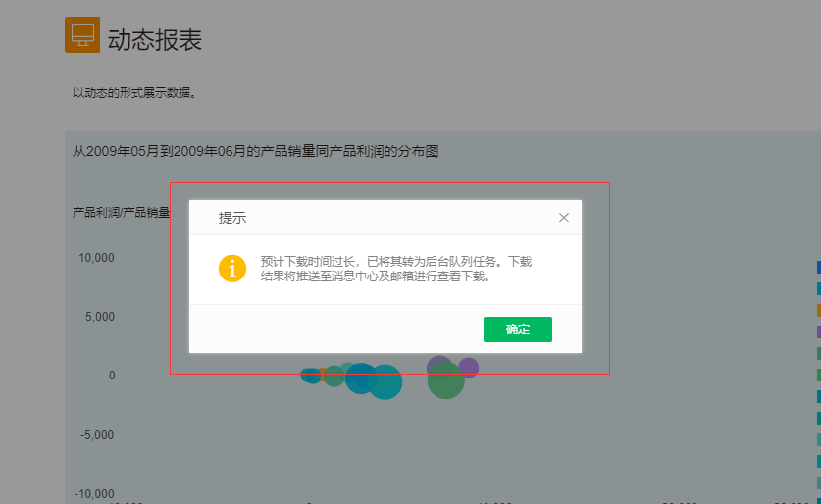
Task: Click the small orange bubble in the chart
Action: pos(322,375)
